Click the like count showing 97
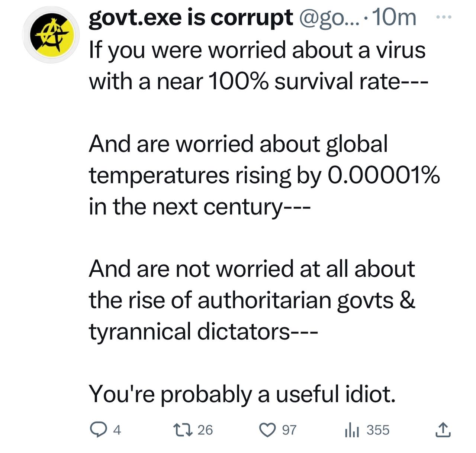The height and width of the screenshot is (453, 476). pos(289,430)
